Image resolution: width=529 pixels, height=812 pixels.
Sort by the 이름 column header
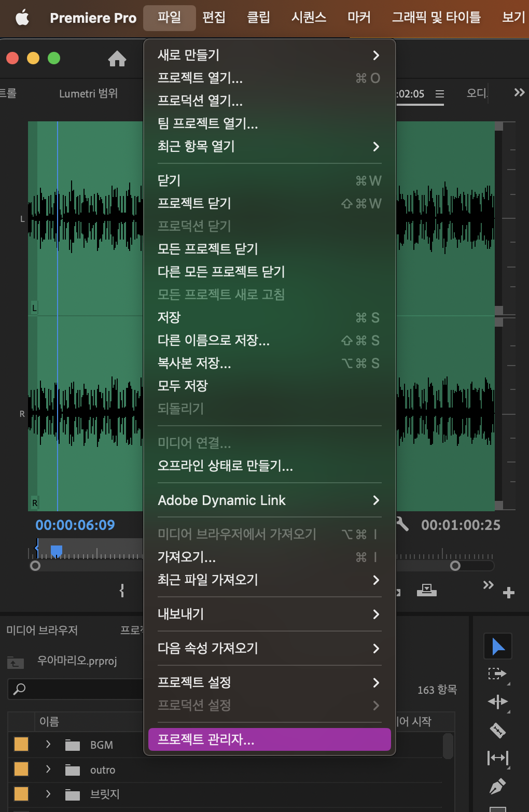[49, 721]
